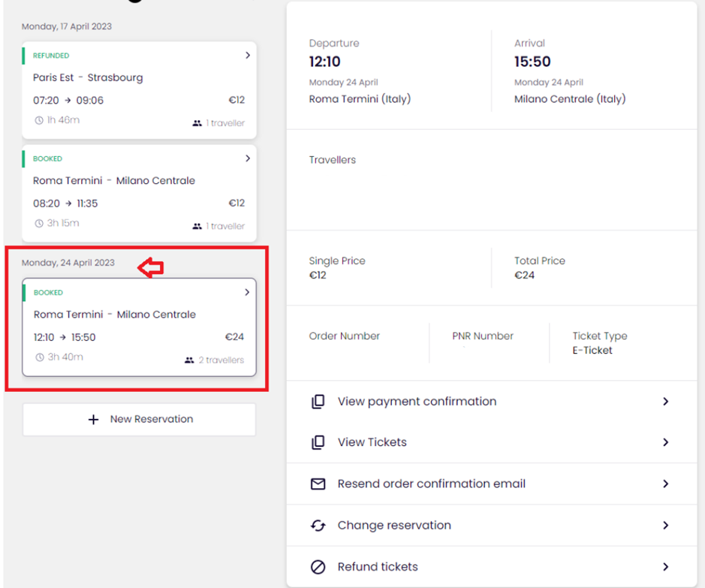
Task: Click the Departure time 12:10 in details
Action: pos(324,62)
